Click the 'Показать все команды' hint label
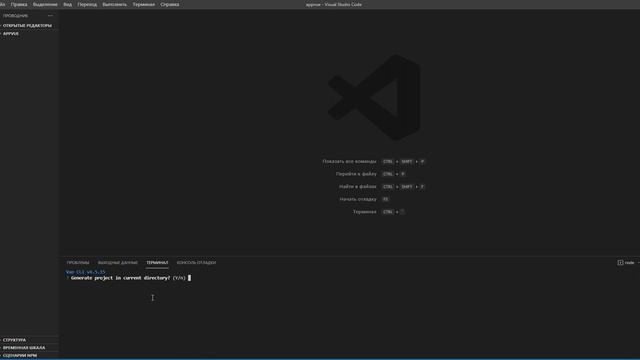640x360 pixels. [x=349, y=162]
